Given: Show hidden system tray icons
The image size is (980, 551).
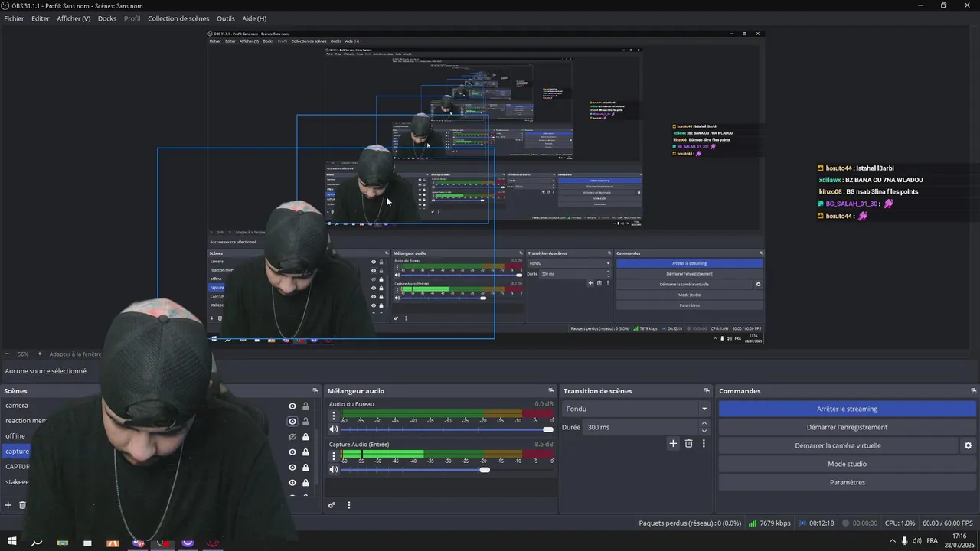Looking at the screenshot, I should coord(892,541).
